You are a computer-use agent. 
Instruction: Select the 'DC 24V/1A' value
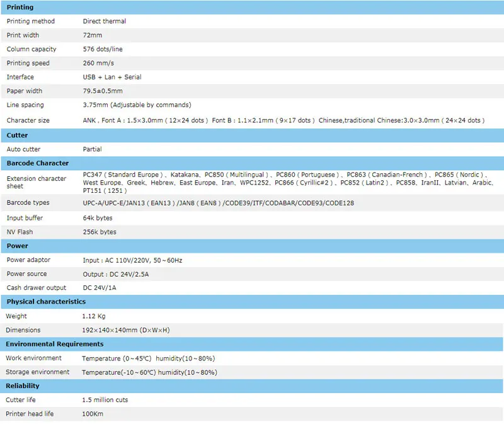(100, 288)
